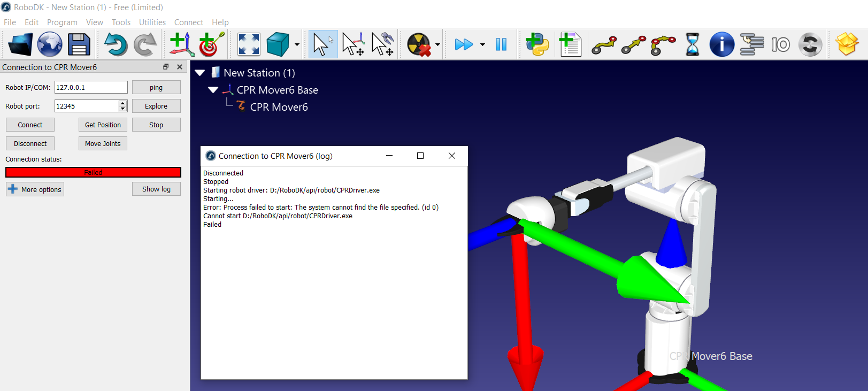This screenshot has width=868, height=391.
Task: Open the Connect menu
Action: pyautogui.click(x=188, y=22)
